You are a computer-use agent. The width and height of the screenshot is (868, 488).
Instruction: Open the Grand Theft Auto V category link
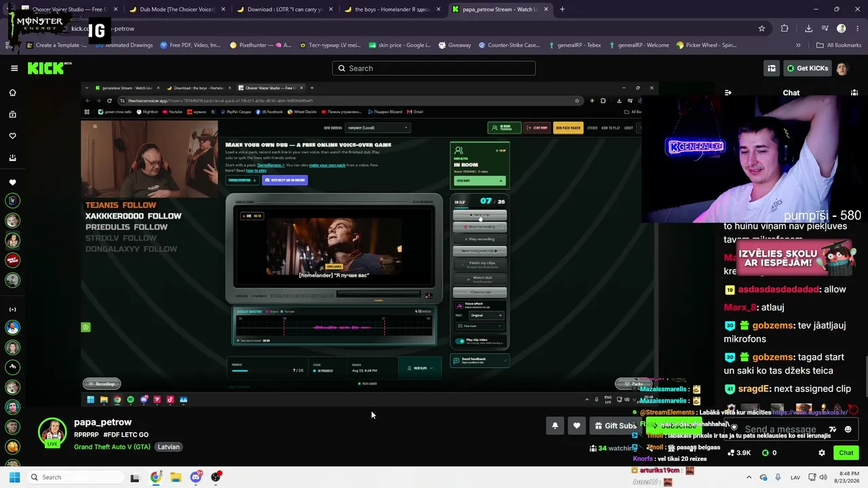pyautogui.click(x=113, y=447)
